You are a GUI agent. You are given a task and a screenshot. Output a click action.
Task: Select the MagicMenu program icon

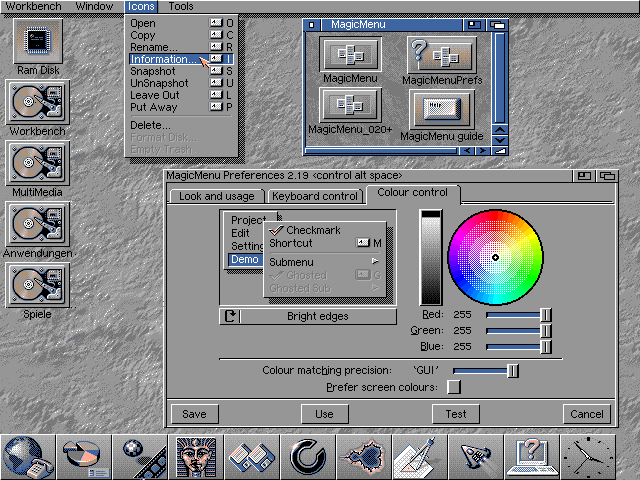point(350,54)
